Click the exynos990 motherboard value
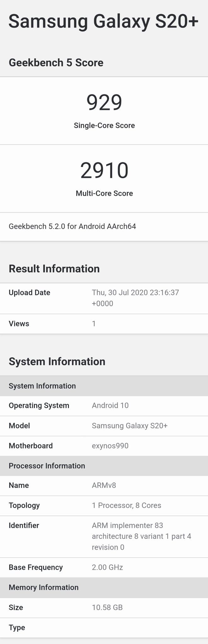The width and height of the screenshot is (208, 644). (x=110, y=446)
